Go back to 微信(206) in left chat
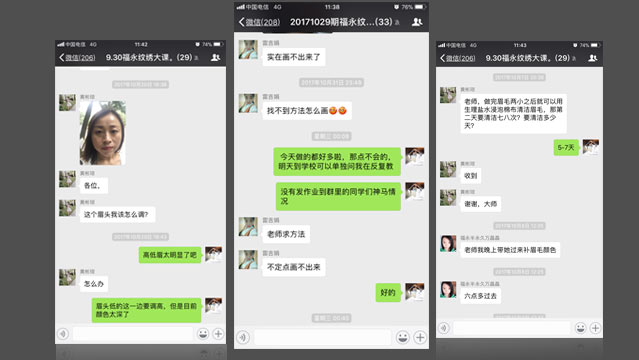The height and width of the screenshot is (360, 639). [x=77, y=57]
